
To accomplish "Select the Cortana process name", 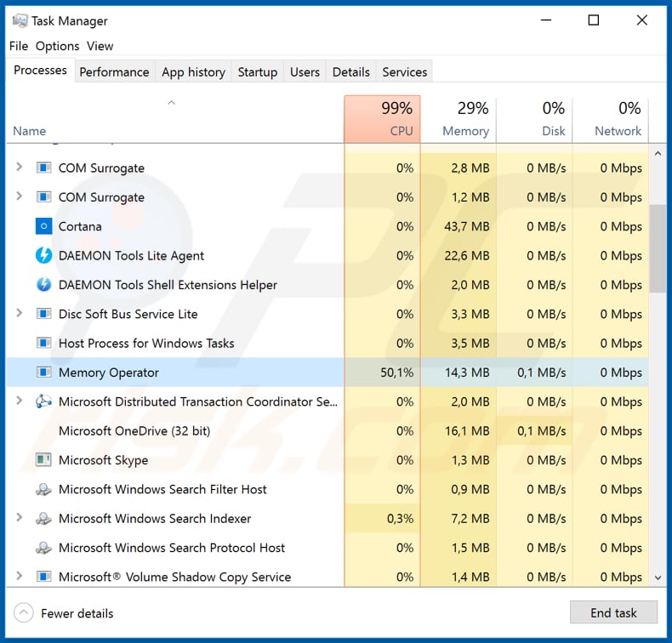I will click(80, 226).
